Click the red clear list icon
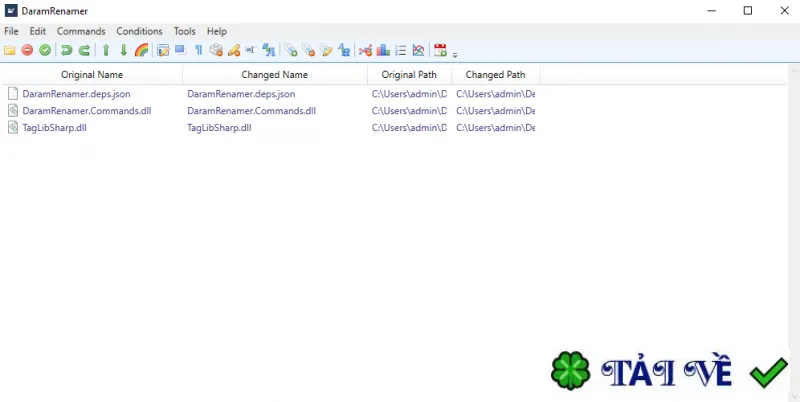800x402 pixels. (x=28, y=50)
